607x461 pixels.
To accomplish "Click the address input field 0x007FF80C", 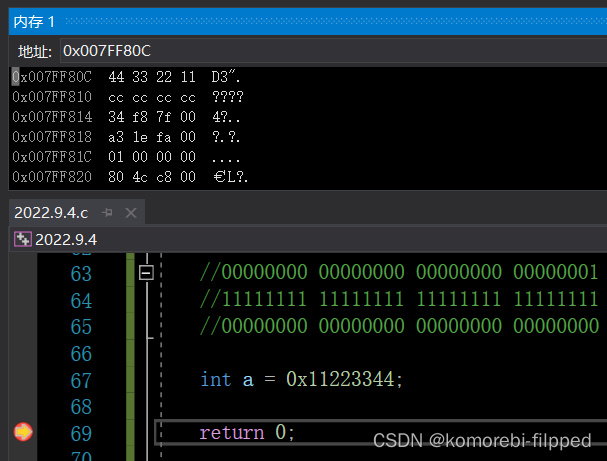I will (333, 51).
